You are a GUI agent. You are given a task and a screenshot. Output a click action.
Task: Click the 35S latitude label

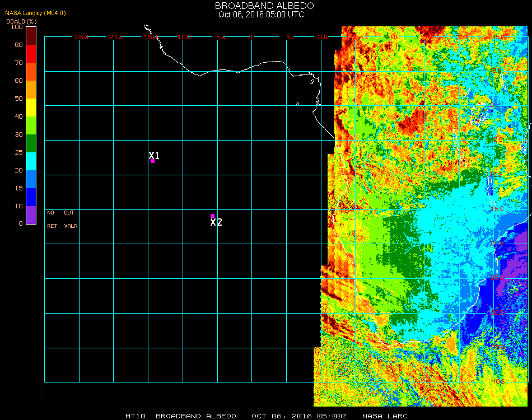coord(498,347)
